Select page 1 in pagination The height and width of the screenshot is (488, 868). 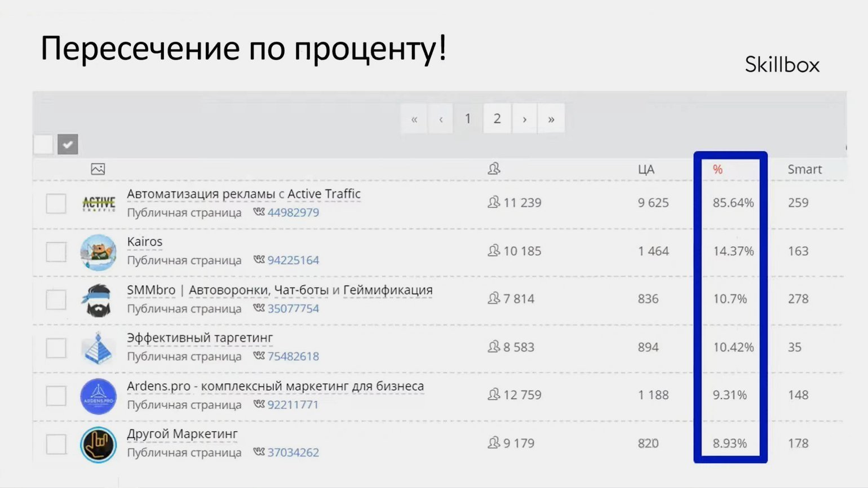(468, 119)
